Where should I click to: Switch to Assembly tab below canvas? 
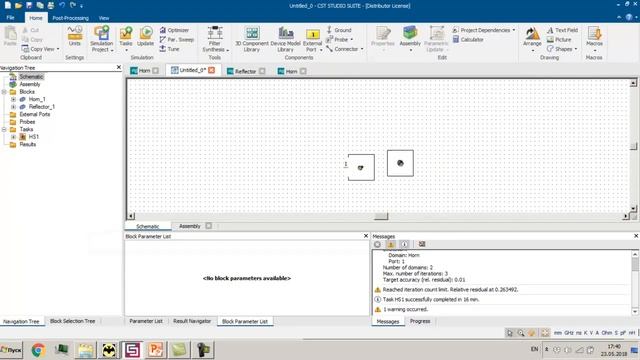coord(190,226)
